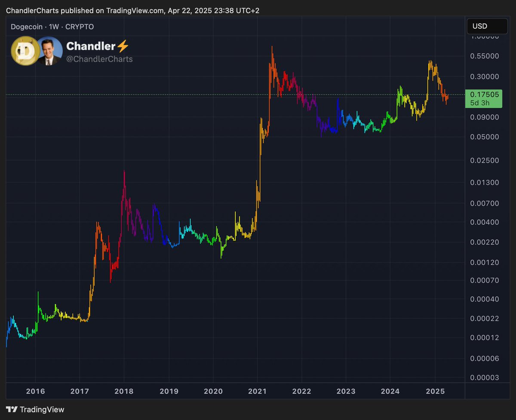Viewport: 516px width, 420px height.
Task: Click the Chandler display name
Action: [91, 46]
